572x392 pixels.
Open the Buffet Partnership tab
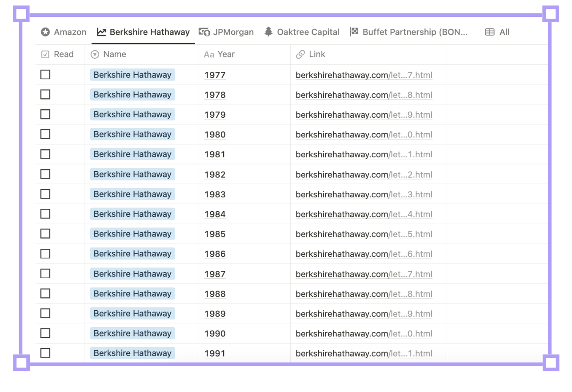click(x=409, y=32)
